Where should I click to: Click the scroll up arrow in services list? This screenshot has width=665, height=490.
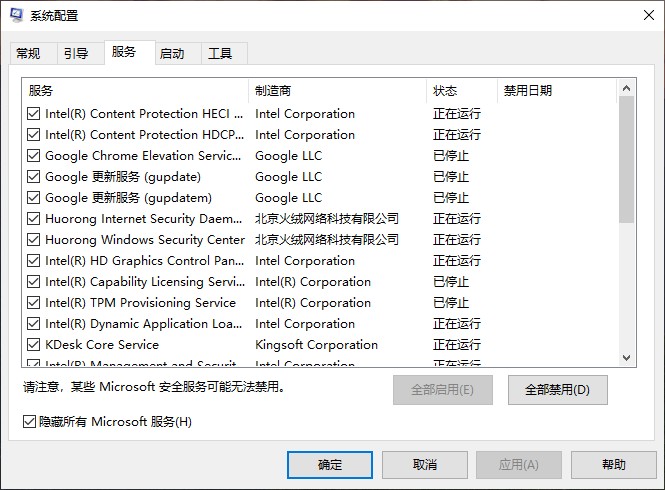click(x=626, y=88)
